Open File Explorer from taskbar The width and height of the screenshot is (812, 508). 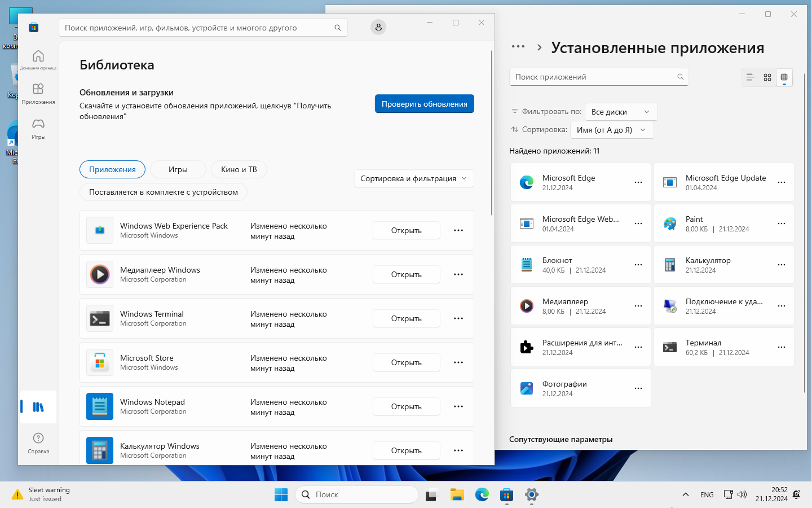pyautogui.click(x=457, y=494)
